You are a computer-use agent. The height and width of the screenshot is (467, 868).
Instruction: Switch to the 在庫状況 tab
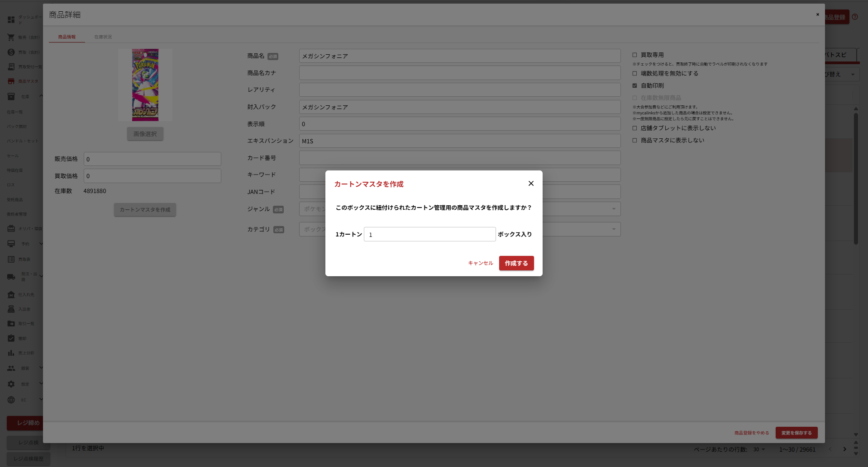(x=102, y=37)
